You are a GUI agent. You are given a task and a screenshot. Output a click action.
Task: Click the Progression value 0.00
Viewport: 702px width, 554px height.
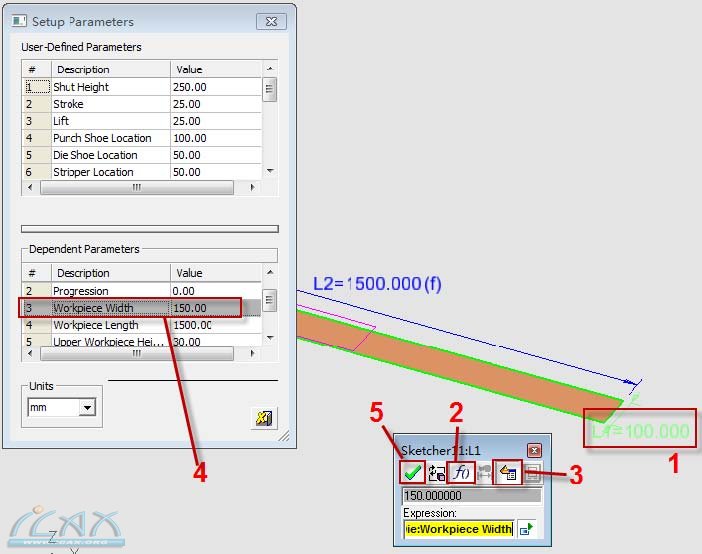click(x=184, y=291)
